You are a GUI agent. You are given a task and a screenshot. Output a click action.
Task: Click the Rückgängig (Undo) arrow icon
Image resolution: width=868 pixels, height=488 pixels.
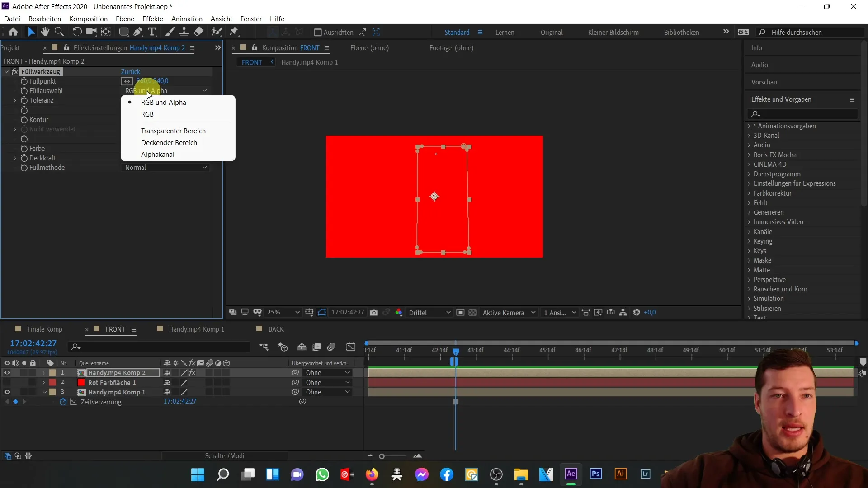tap(76, 32)
